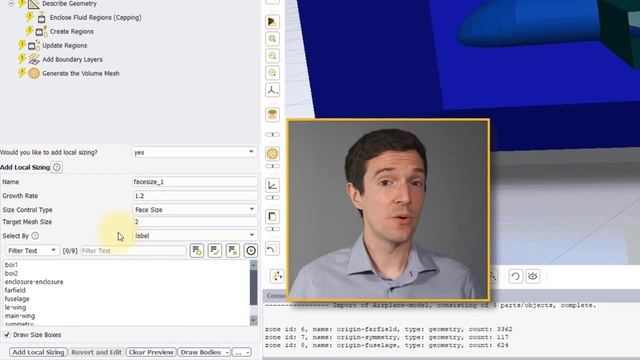Select enclosure-enclosure in the label list

pos(34,282)
